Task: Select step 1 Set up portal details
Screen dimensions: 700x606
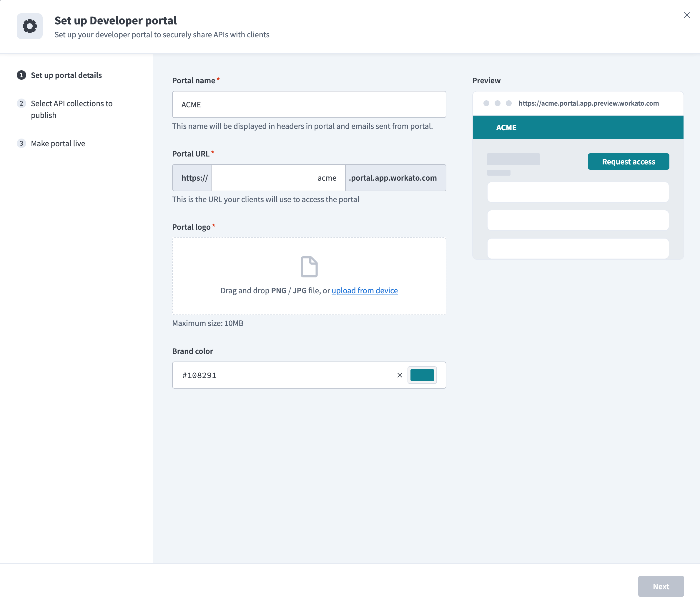Action: point(66,75)
